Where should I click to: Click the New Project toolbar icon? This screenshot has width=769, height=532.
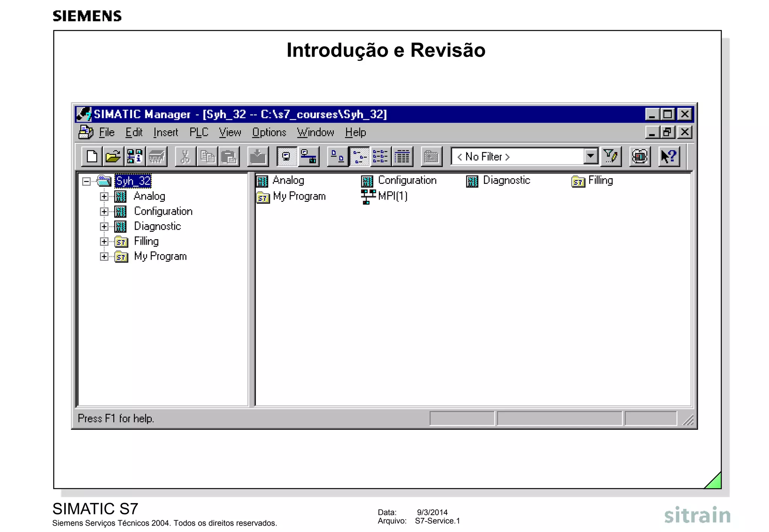[92, 156]
